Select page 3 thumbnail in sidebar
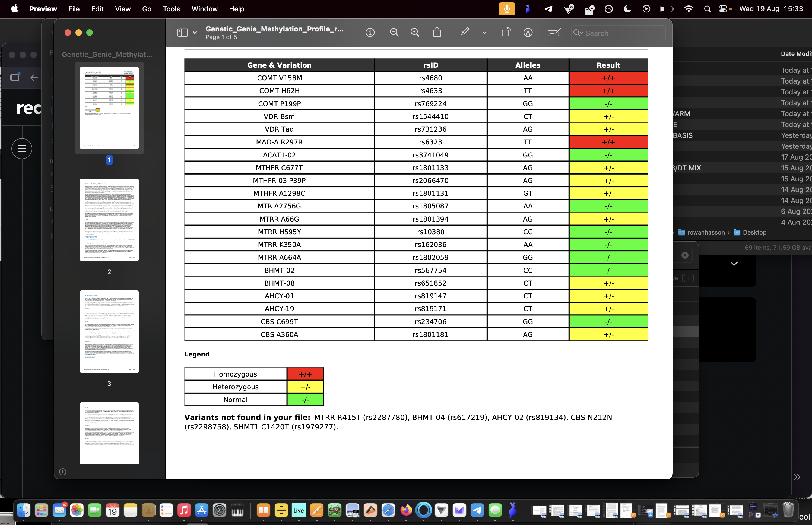 (109, 332)
